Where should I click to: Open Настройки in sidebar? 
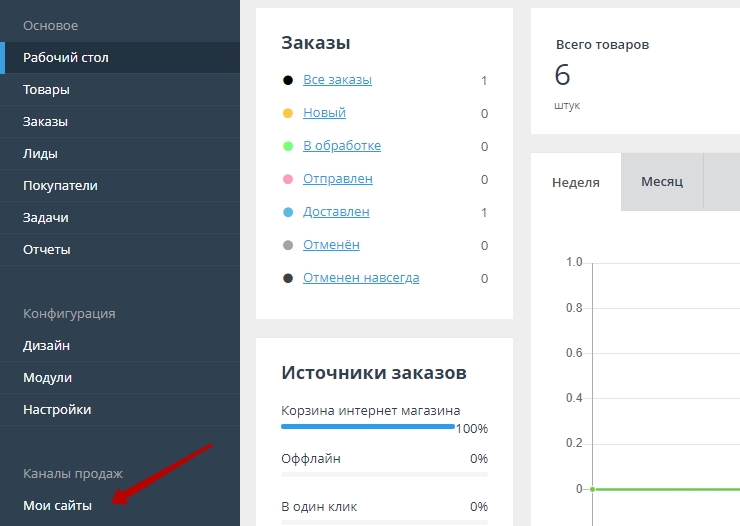tap(57, 410)
